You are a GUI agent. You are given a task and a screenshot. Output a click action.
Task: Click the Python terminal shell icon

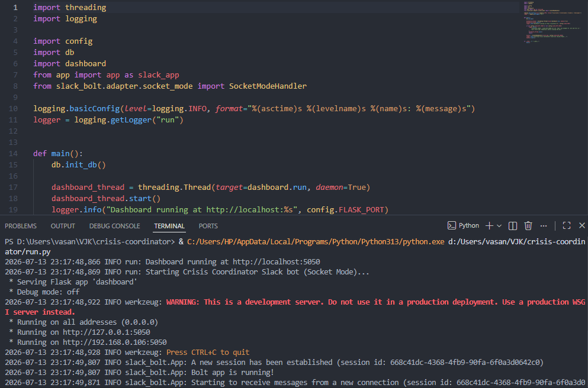[x=451, y=225]
